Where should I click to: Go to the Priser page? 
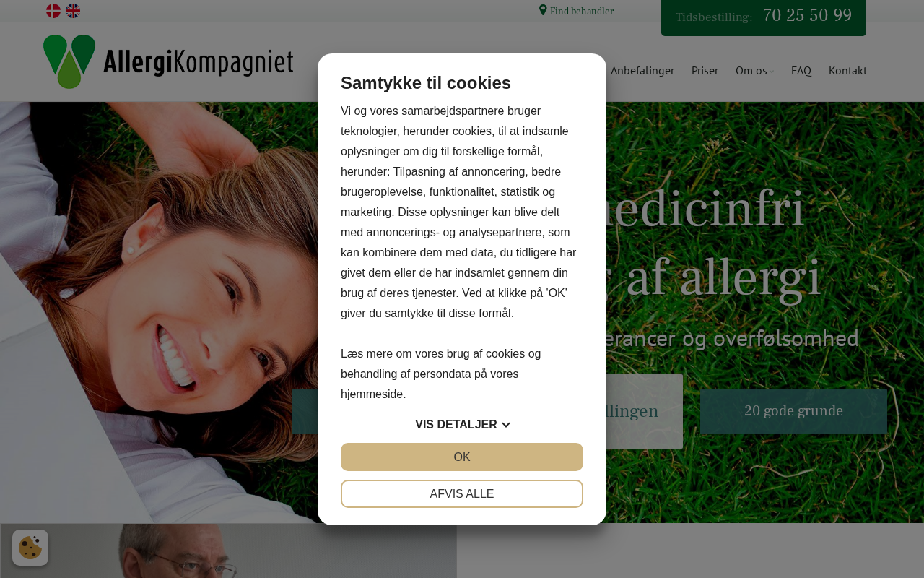click(705, 71)
